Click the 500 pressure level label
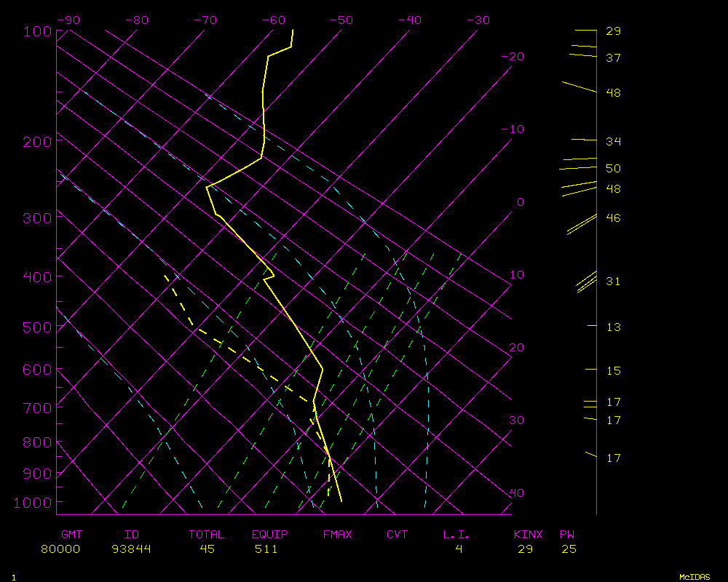The width and height of the screenshot is (728, 582). [x=38, y=327]
